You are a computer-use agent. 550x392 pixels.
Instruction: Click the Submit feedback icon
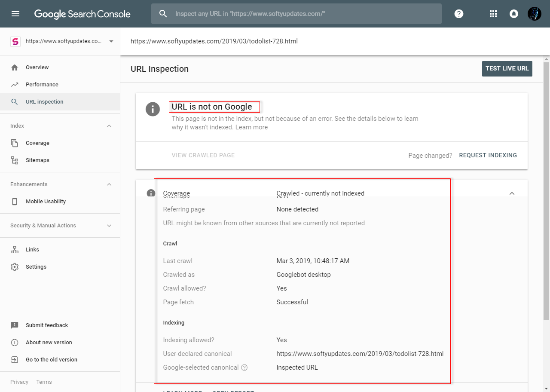pos(15,325)
